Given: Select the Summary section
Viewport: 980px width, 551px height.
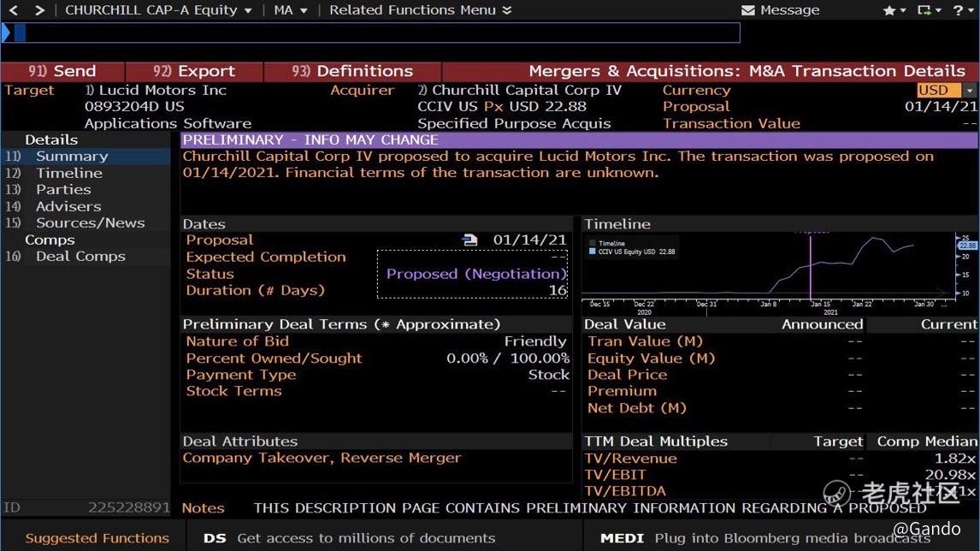Looking at the screenshot, I should [86, 157].
